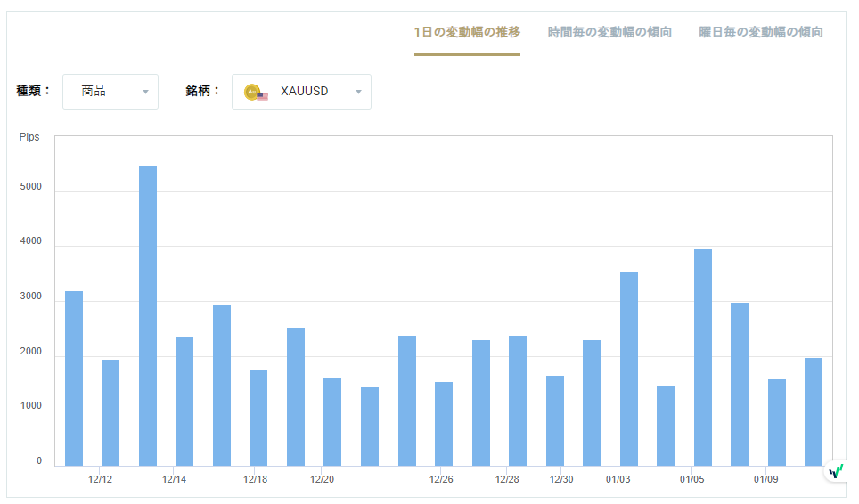Select the tallest bar above 5000 pips

[148, 316]
